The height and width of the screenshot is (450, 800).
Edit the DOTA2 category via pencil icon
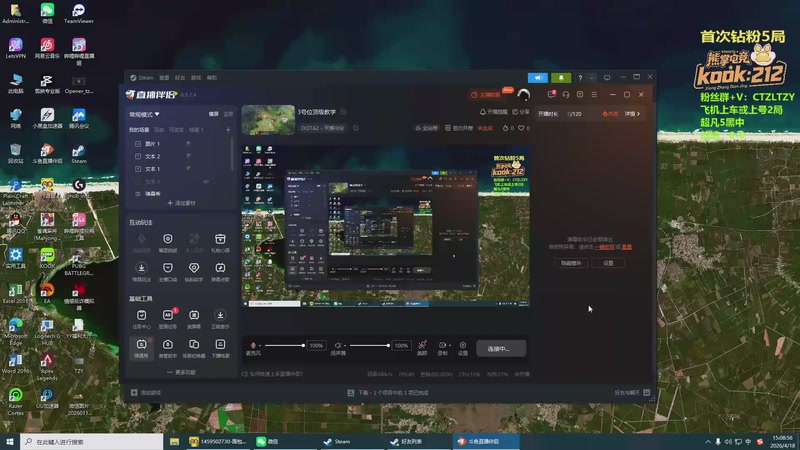pyautogui.click(x=356, y=128)
